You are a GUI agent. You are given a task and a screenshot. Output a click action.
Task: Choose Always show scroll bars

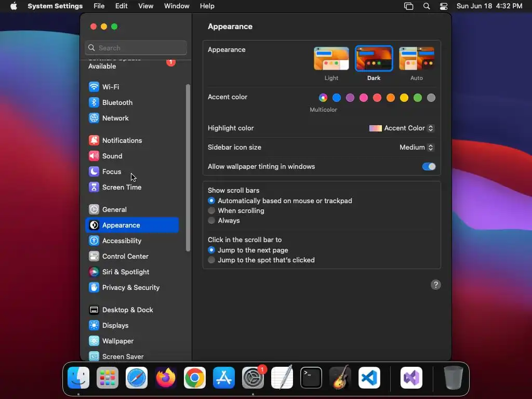coord(211,220)
